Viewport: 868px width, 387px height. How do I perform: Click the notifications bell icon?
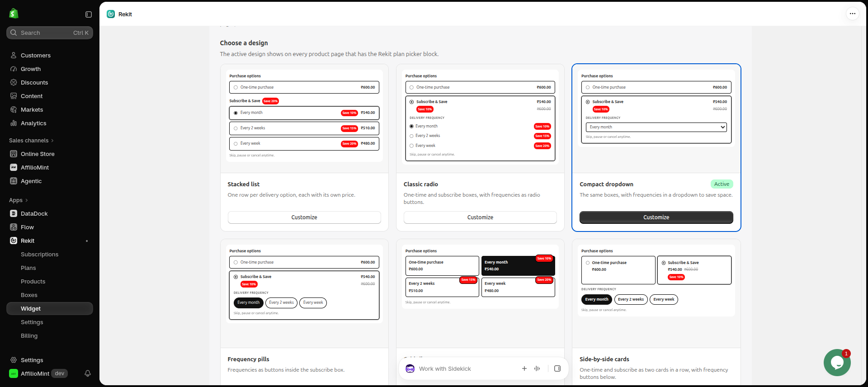88,373
